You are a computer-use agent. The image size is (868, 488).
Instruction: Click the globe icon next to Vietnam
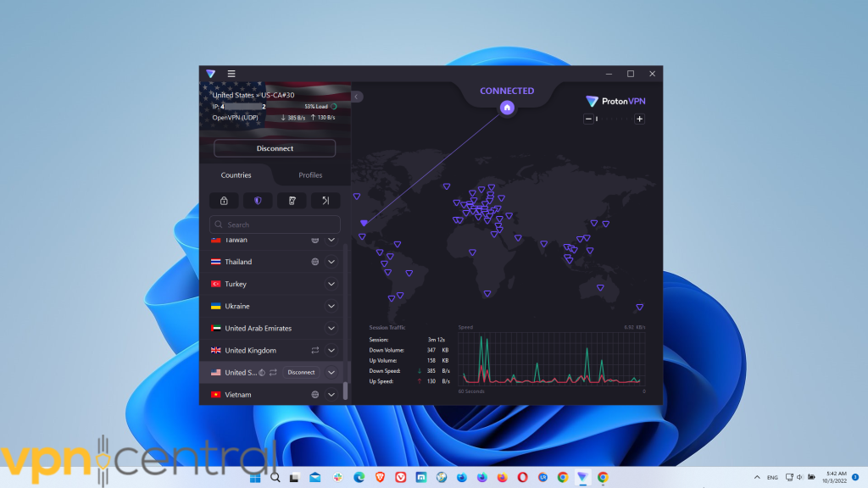pyautogui.click(x=314, y=394)
